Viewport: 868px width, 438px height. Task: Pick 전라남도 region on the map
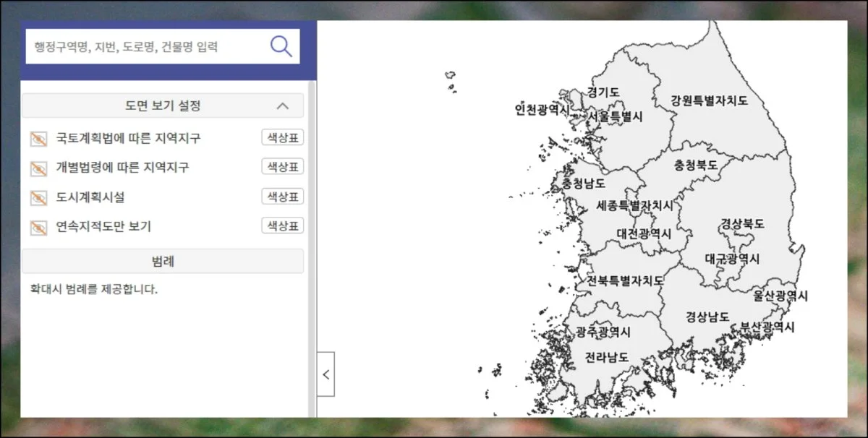pos(606,358)
